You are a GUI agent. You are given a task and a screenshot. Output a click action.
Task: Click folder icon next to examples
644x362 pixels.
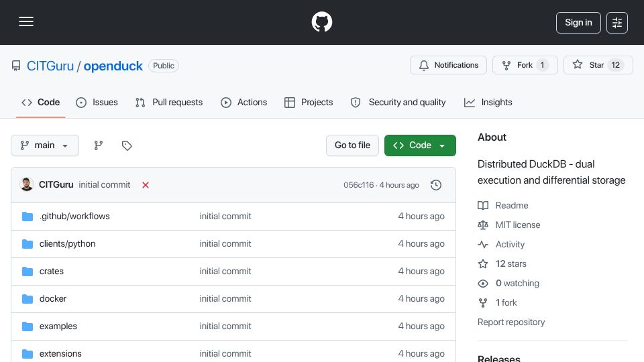click(x=28, y=326)
